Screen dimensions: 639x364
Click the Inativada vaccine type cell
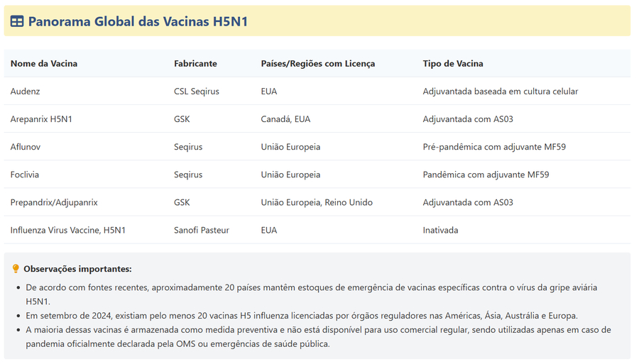tap(440, 230)
